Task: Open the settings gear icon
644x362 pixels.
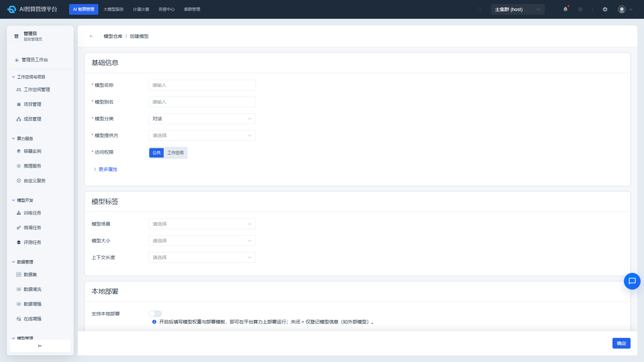Action: tap(605, 9)
